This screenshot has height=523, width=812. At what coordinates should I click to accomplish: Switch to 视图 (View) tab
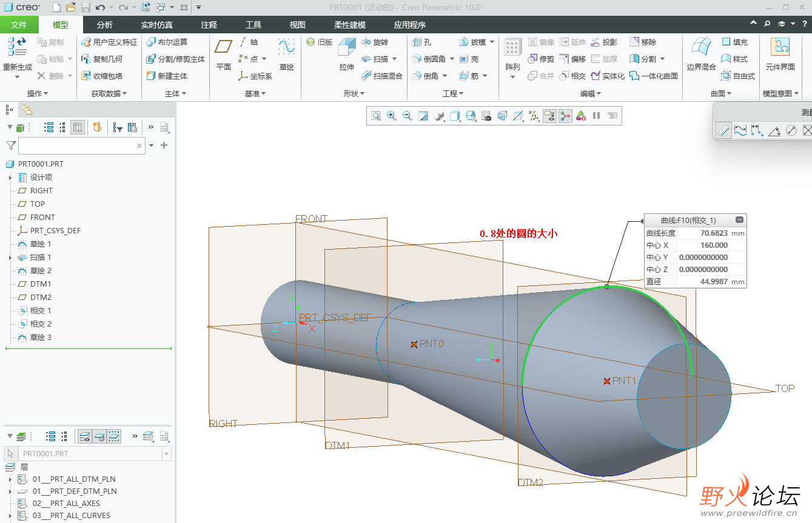tap(297, 25)
